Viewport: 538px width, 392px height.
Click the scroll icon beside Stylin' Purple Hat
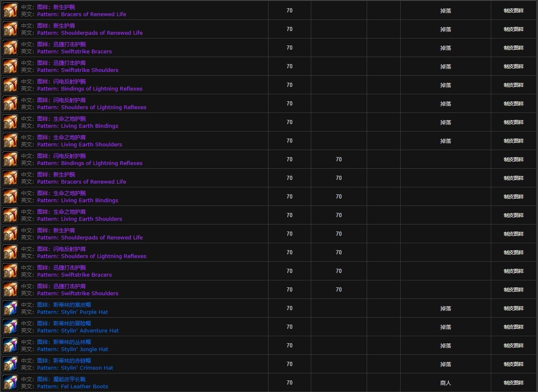[10, 308]
